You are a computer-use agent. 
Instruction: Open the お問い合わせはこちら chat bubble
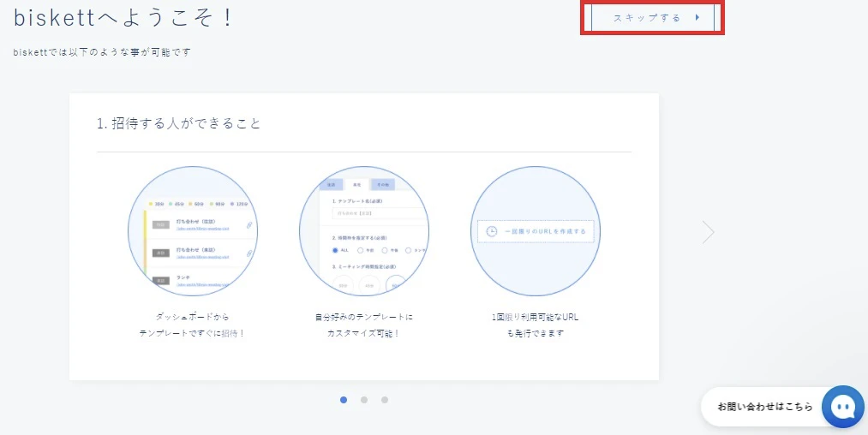click(764, 407)
